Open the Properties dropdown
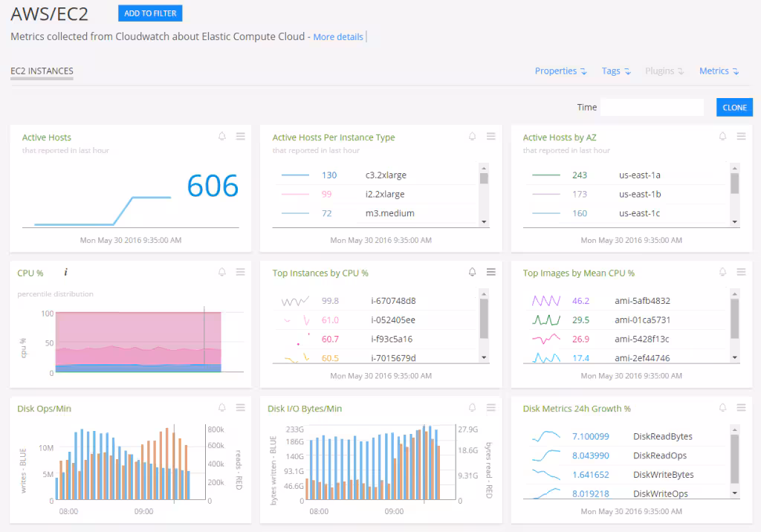This screenshot has width=761, height=532. (560, 71)
